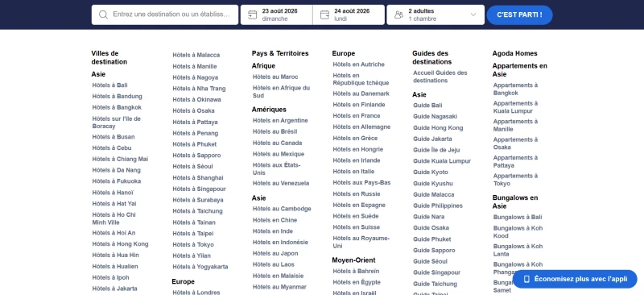Expand the guests and rooms dropdown arrow
Viewport: 644px width, 295px height.
coord(473,15)
